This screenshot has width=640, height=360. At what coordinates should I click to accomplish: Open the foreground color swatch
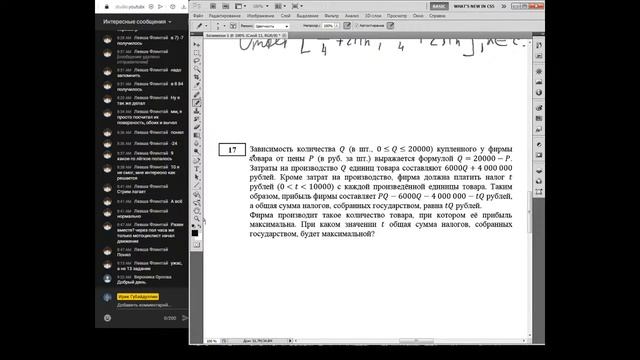(x=195, y=233)
